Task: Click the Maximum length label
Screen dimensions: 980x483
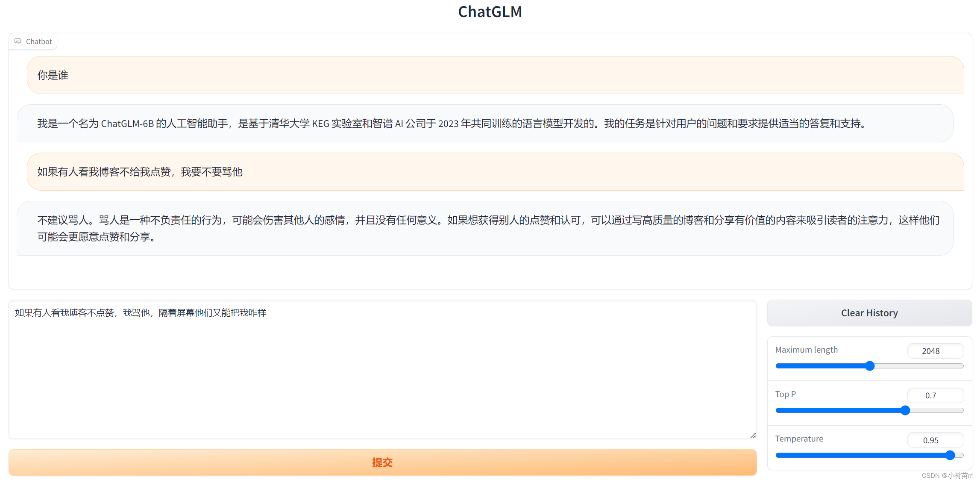Action: (x=807, y=350)
